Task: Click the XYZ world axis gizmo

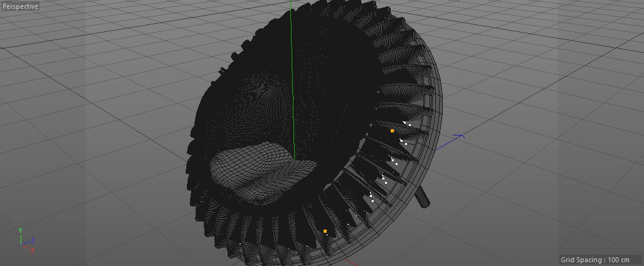Action: (x=27, y=240)
